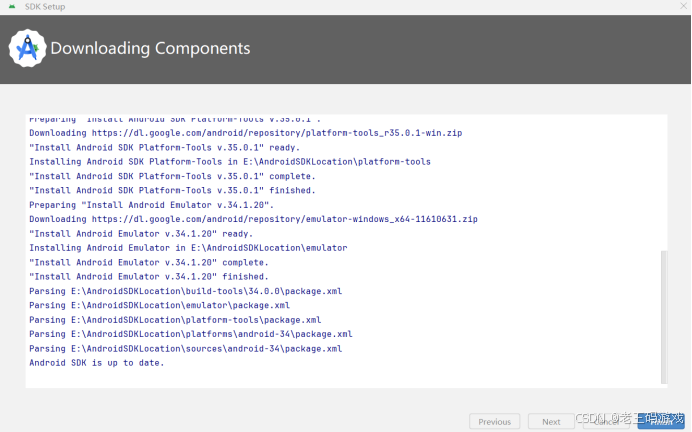Click the log panel's vertical scrollbar thumb

664,317
